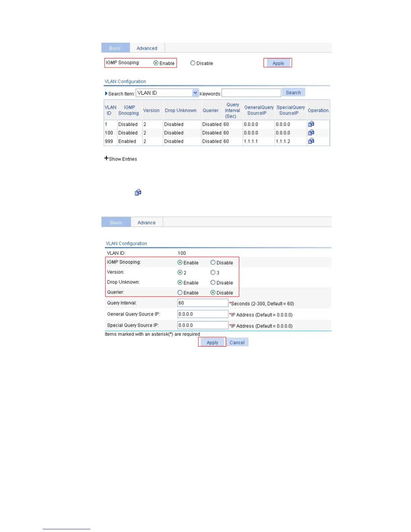Enable Querier option
411x532 pixels.
[x=180, y=293]
